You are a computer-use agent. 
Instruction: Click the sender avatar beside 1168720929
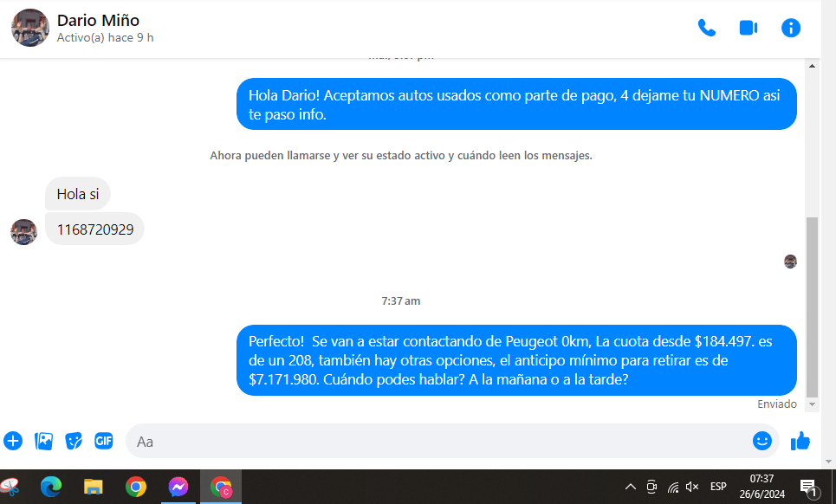tap(24, 232)
